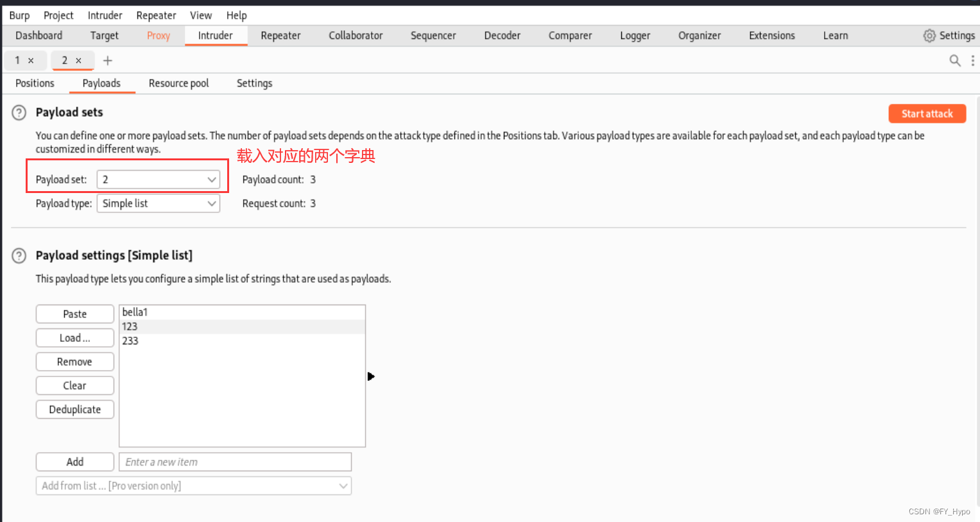
Task: Switch to the Logger tab
Action: pos(635,36)
